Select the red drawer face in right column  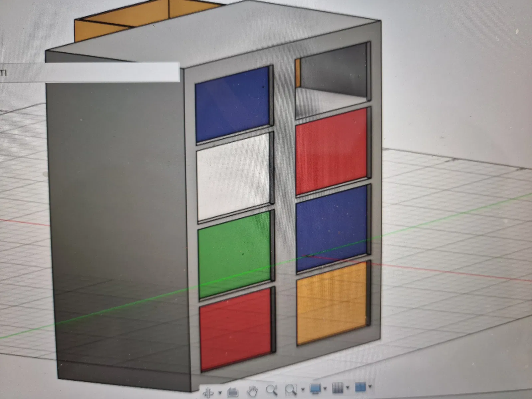(x=332, y=151)
